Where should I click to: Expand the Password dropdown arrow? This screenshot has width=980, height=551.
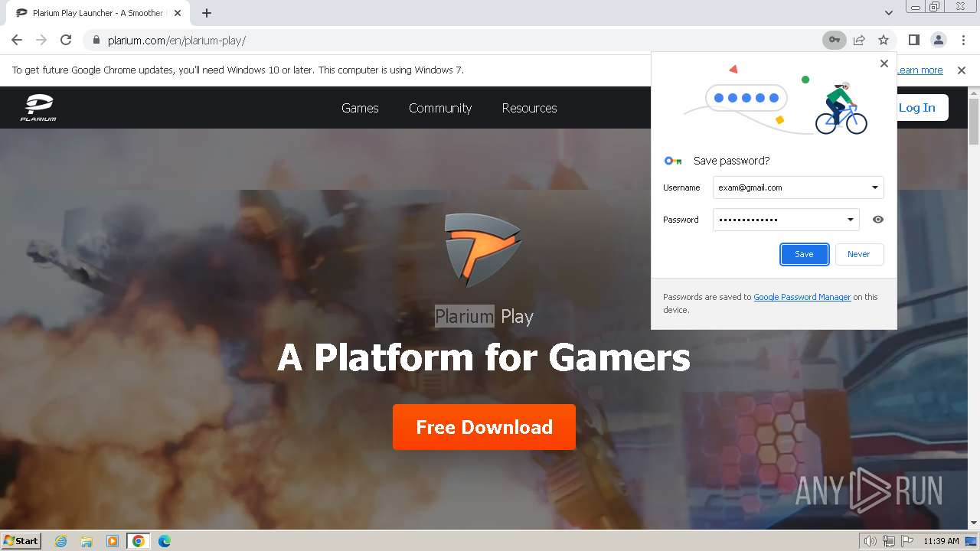click(850, 220)
